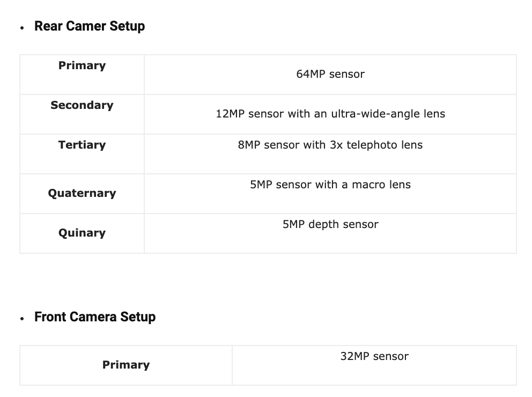The image size is (532, 397).
Task: Click the front camera Primary label
Action: 126,365
